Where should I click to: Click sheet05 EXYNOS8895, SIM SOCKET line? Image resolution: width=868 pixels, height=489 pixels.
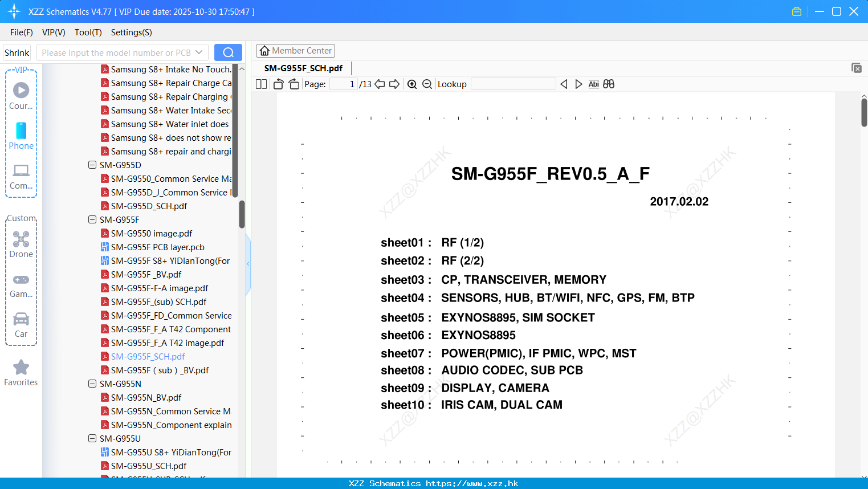(488, 317)
